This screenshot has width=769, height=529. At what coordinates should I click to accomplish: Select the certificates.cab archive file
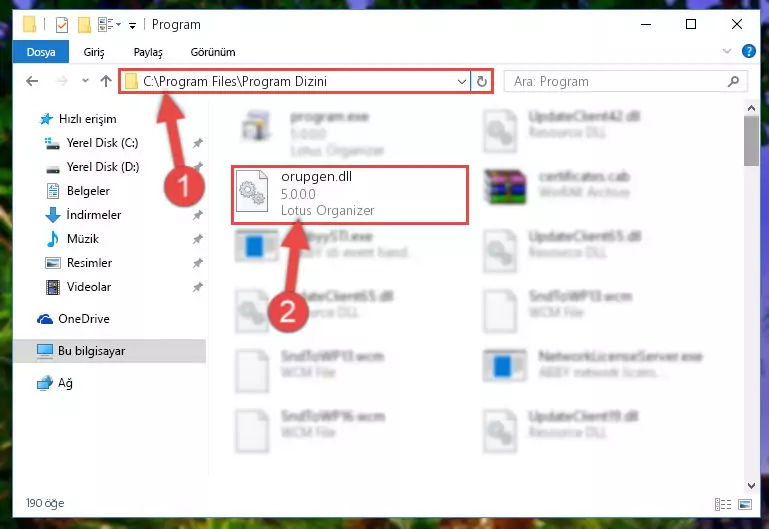[557, 185]
